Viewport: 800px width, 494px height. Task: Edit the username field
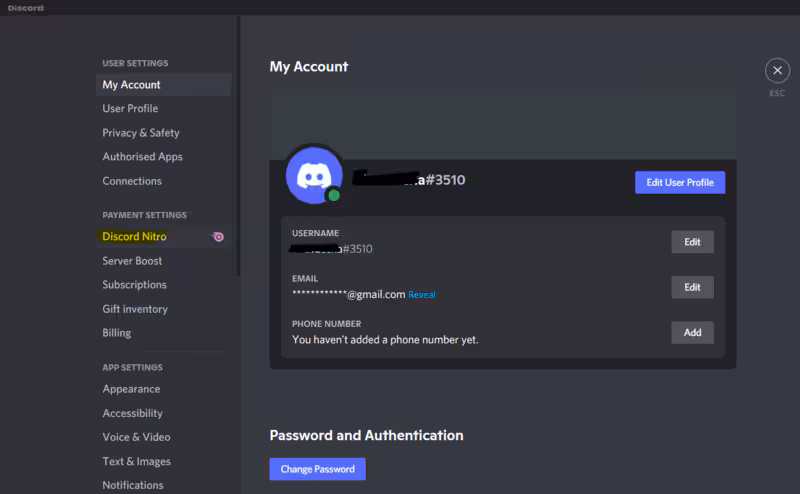(x=692, y=241)
